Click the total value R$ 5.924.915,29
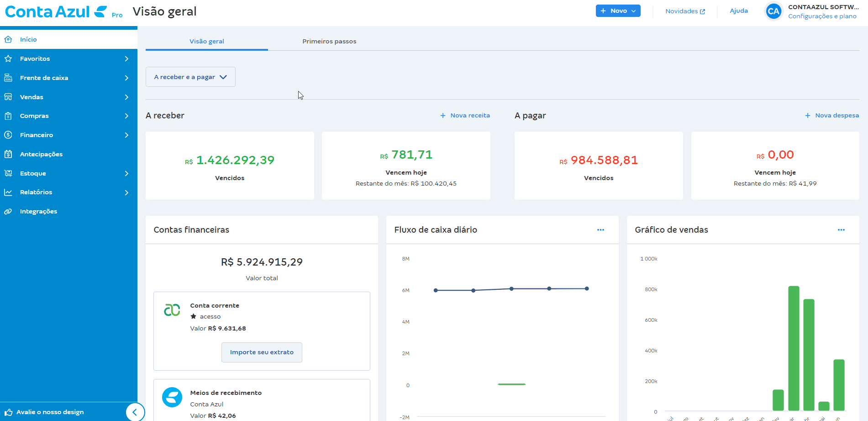 point(262,262)
